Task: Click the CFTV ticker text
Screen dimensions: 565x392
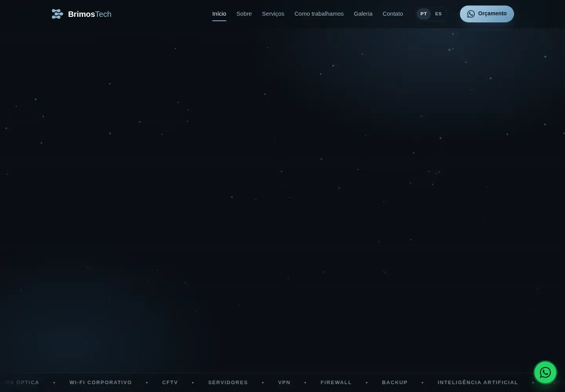Action: pyautogui.click(x=170, y=382)
